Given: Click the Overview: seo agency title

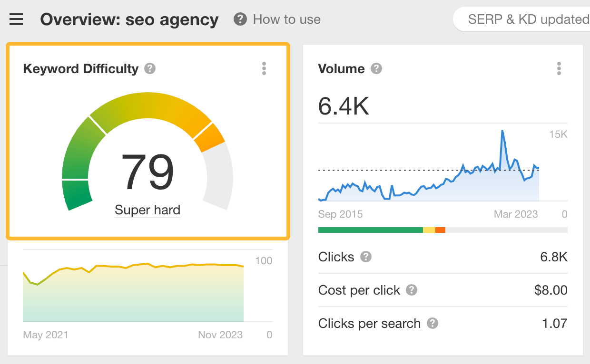Looking at the screenshot, I should 129,19.
